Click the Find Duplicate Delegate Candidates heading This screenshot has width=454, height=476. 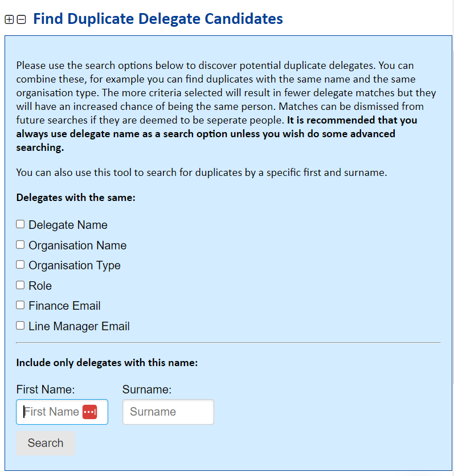click(x=158, y=19)
